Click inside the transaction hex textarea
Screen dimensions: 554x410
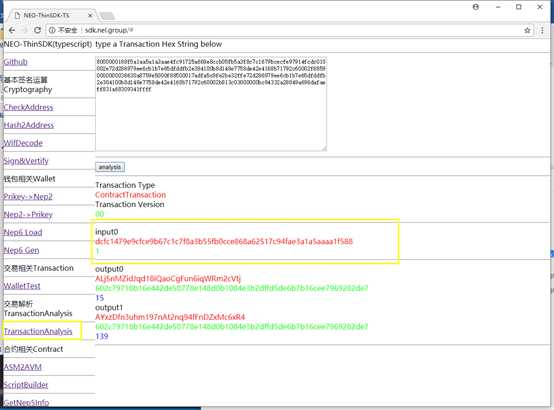[211, 104]
